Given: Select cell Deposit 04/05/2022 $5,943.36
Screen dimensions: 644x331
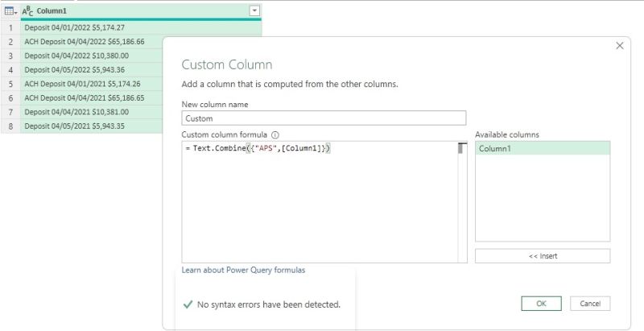Looking at the screenshot, I should click(92, 69).
